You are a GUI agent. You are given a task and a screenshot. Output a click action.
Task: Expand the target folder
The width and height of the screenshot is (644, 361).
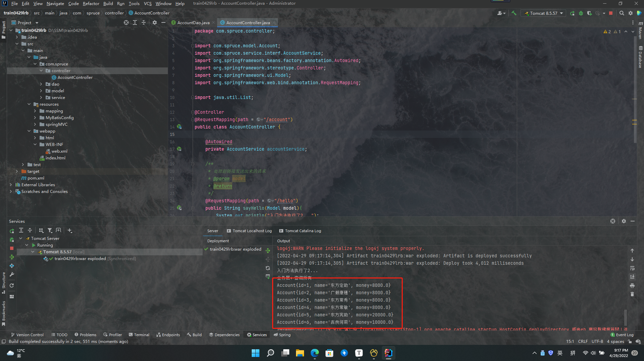tap(17, 171)
